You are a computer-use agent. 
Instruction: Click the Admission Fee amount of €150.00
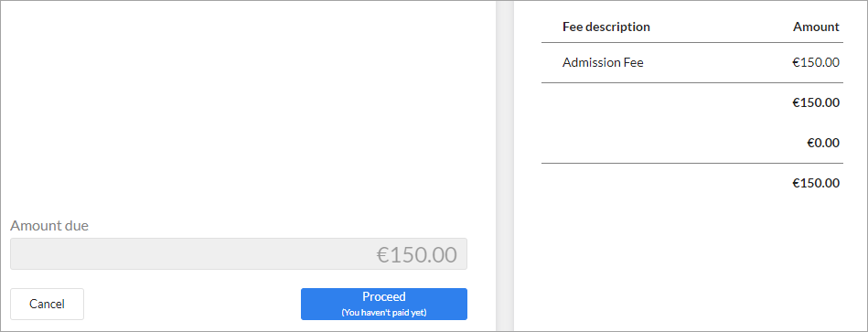point(816,62)
